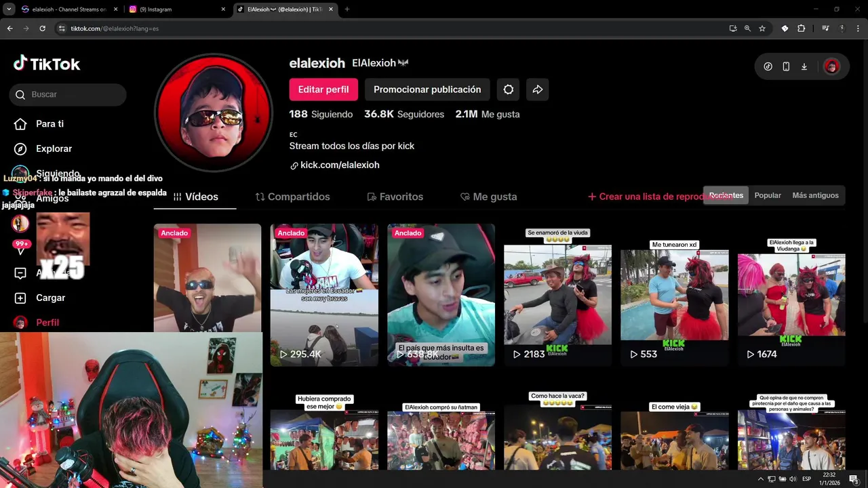This screenshot has height=488, width=868.
Task: Open account avatar menu at top right
Action: point(831,66)
